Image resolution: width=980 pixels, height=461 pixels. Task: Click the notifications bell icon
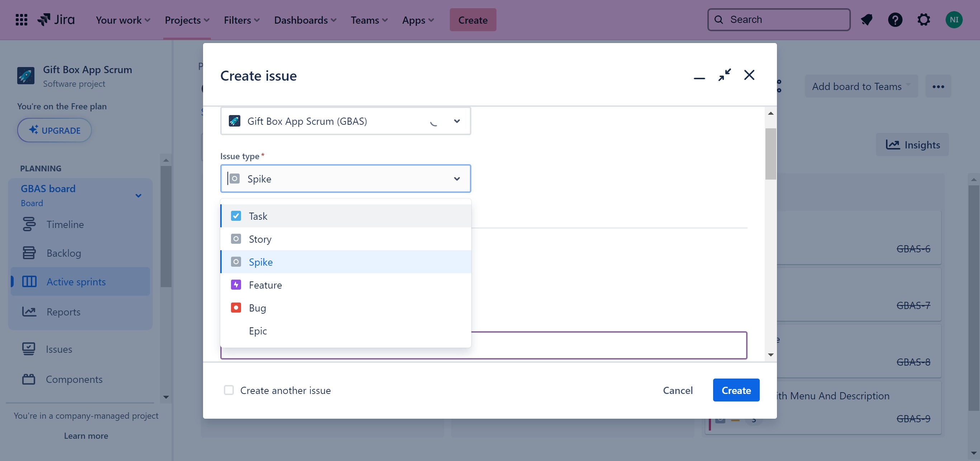click(x=866, y=20)
